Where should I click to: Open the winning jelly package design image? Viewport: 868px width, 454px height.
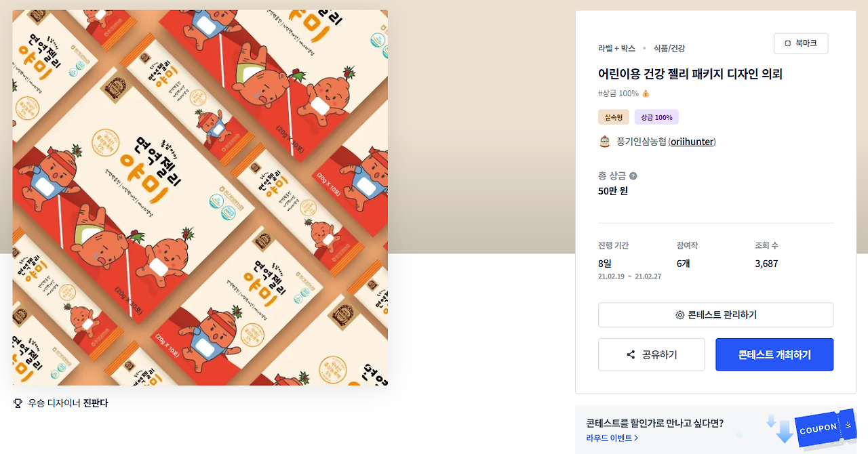(200, 198)
